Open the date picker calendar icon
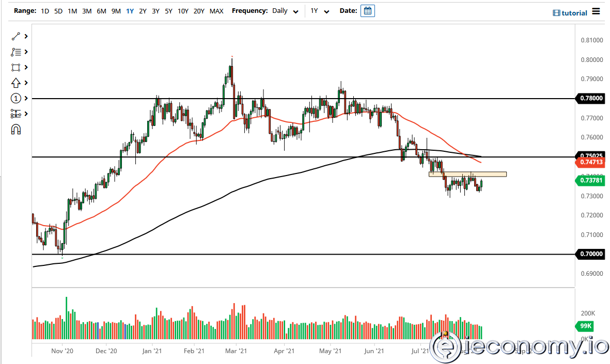This screenshot has height=364, width=610. coord(367,10)
